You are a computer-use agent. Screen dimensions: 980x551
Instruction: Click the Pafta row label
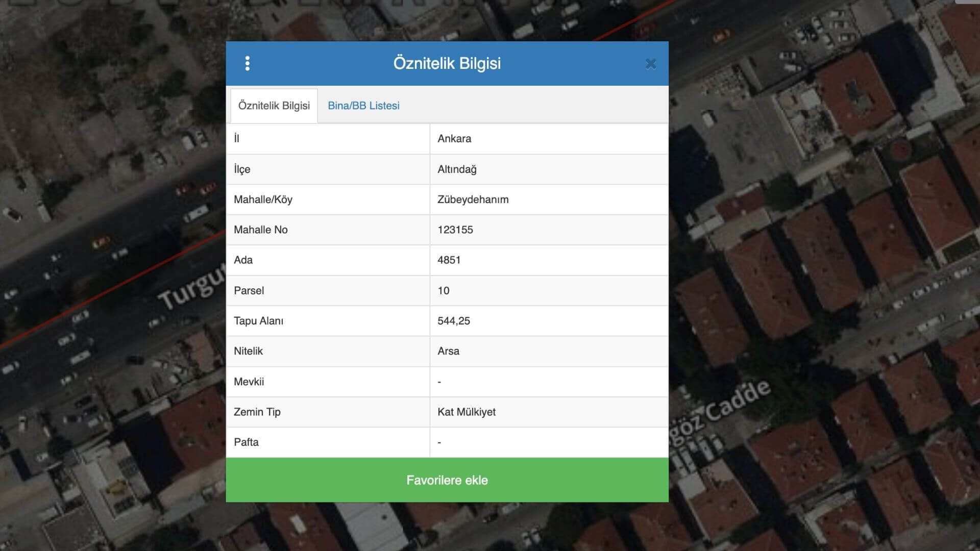pyautogui.click(x=246, y=442)
